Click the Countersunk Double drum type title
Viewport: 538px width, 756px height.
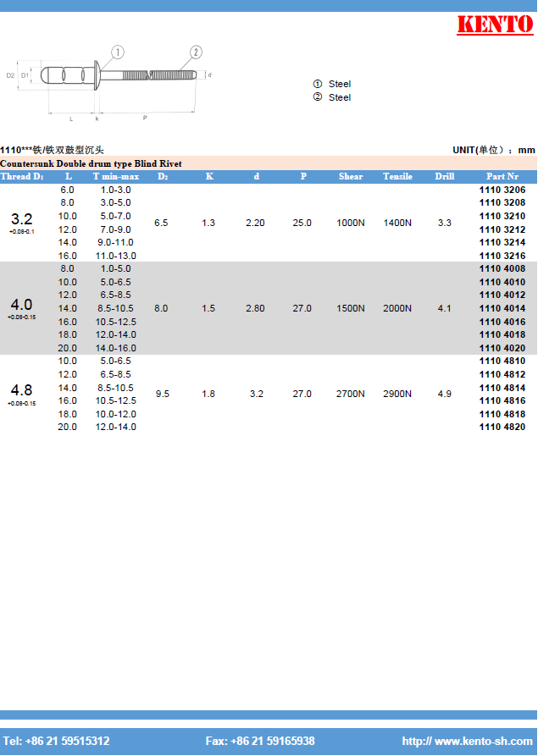point(91,163)
